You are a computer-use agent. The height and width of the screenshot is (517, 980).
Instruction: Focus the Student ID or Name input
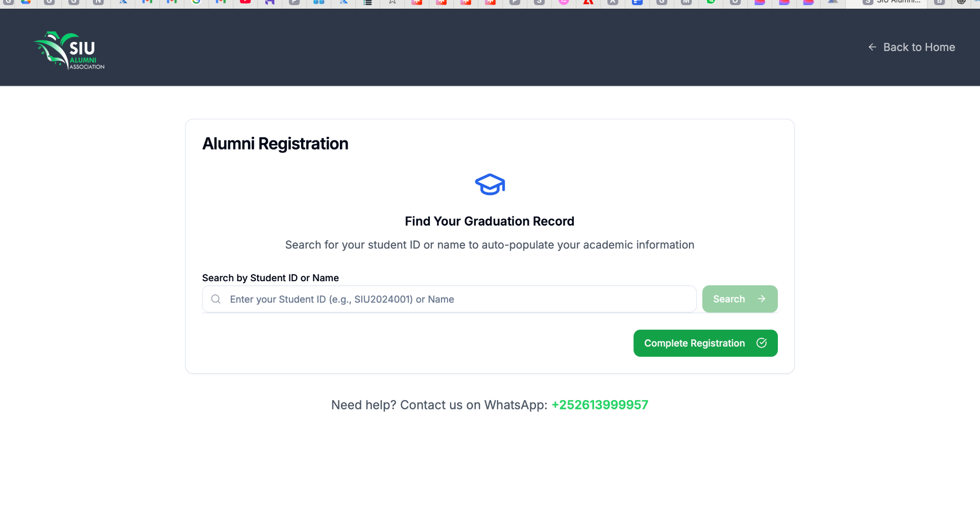coord(449,299)
